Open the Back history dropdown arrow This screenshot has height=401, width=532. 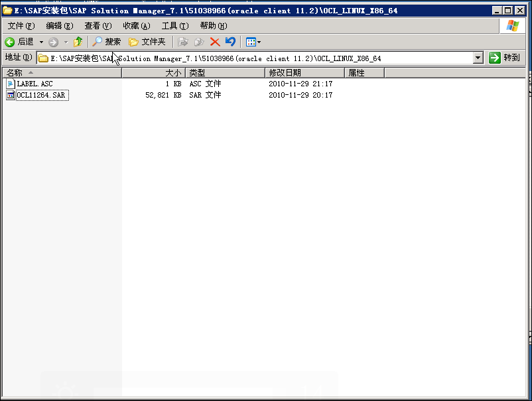41,42
